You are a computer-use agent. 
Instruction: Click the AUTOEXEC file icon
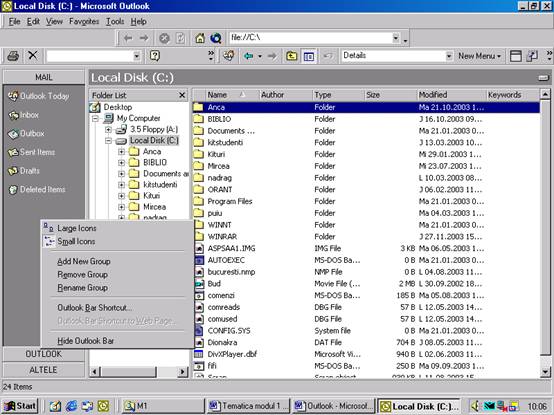(x=199, y=260)
